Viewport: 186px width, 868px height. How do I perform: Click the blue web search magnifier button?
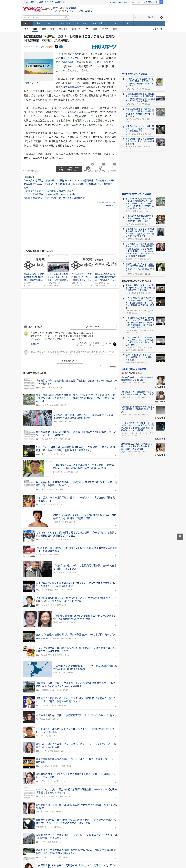[x=161, y=2]
